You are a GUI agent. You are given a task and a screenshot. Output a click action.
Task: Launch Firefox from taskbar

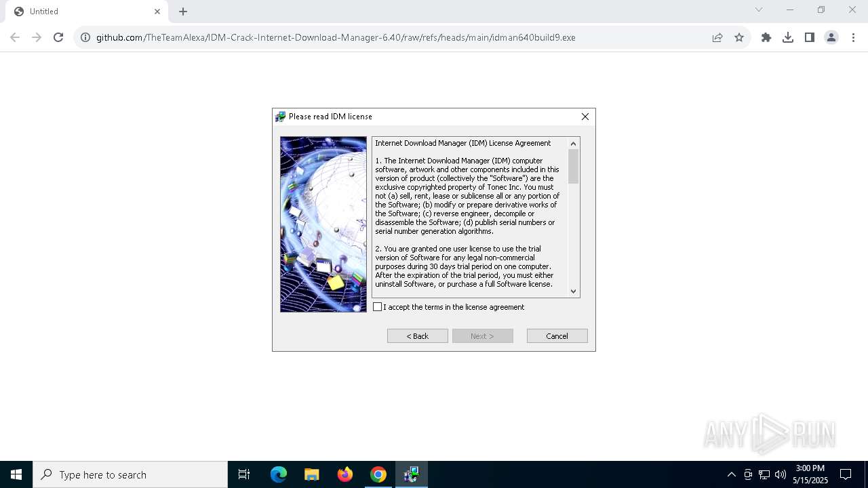(x=345, y=474)
